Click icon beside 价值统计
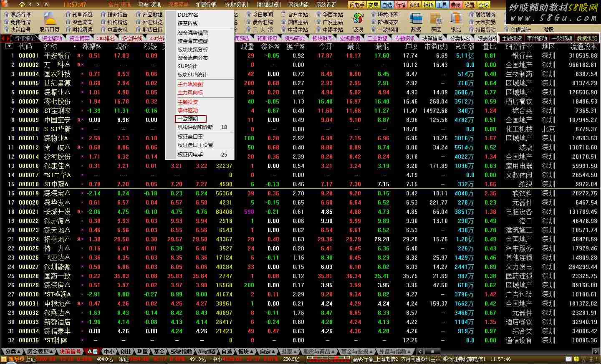The height and width of the screenshot is (364, 601). pos(506,29)
